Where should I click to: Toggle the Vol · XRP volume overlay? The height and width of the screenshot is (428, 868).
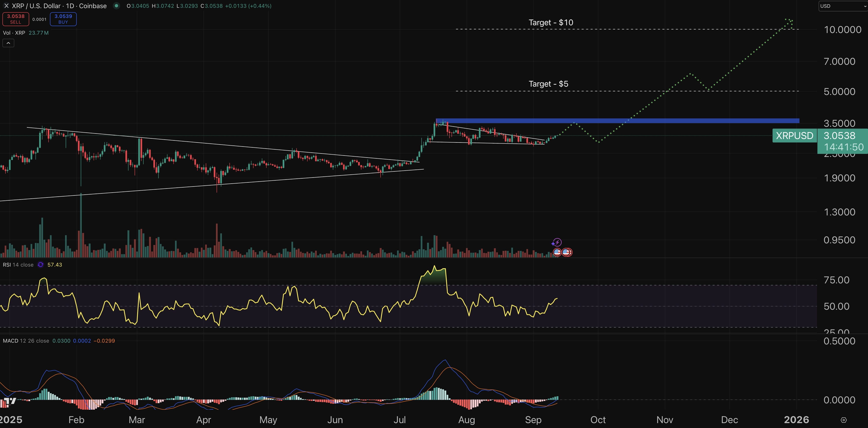(15, 33)
